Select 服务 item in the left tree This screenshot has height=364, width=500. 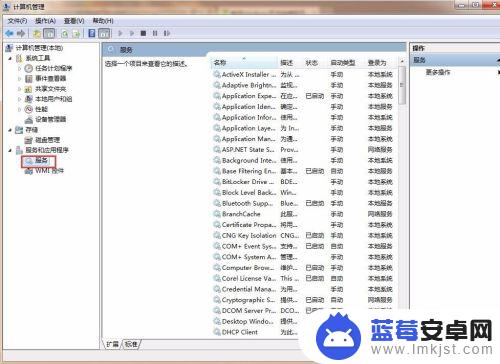tap(41, 161)
